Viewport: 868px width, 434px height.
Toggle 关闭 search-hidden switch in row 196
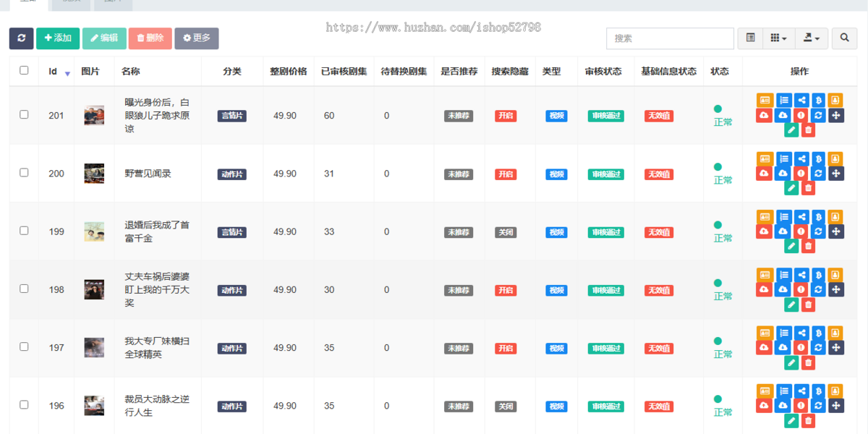[x=506, y=407]
